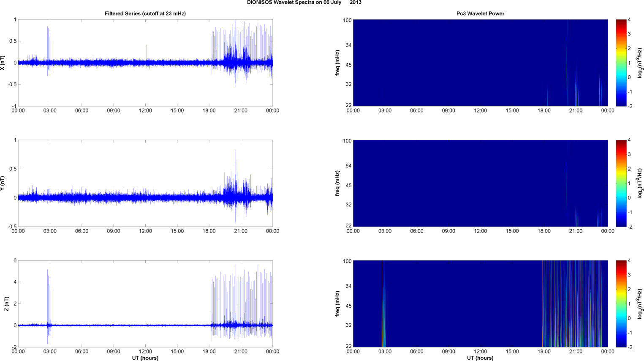Image resolution: width=644 pixels, height=361 pixels.
Task: Click the 18:00 tick label under the bottom spectrogram
Action: point(544,351)
